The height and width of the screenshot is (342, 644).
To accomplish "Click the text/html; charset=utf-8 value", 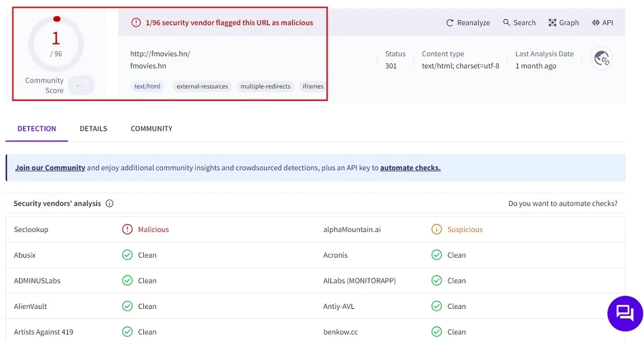I will point(460,66).
